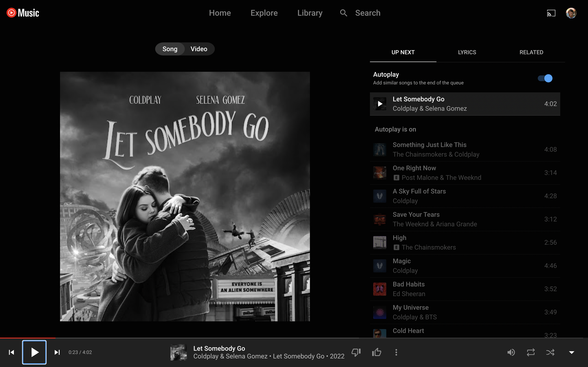Screen dimensions: 588x367
Task: Play the main play button
Action: (34, 352)
